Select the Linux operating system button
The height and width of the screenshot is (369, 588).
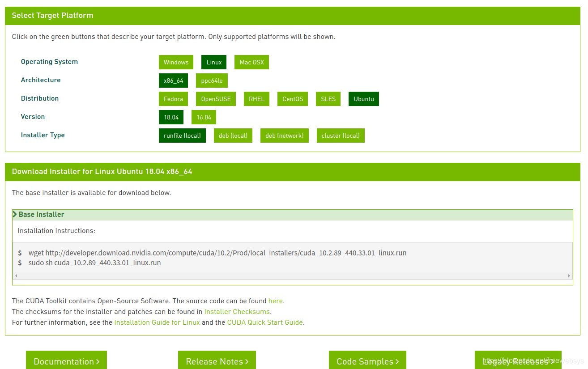coord(214,62)
